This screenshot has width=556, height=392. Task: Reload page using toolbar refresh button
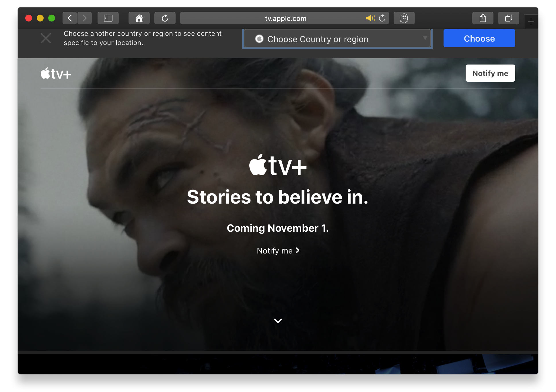165,18
